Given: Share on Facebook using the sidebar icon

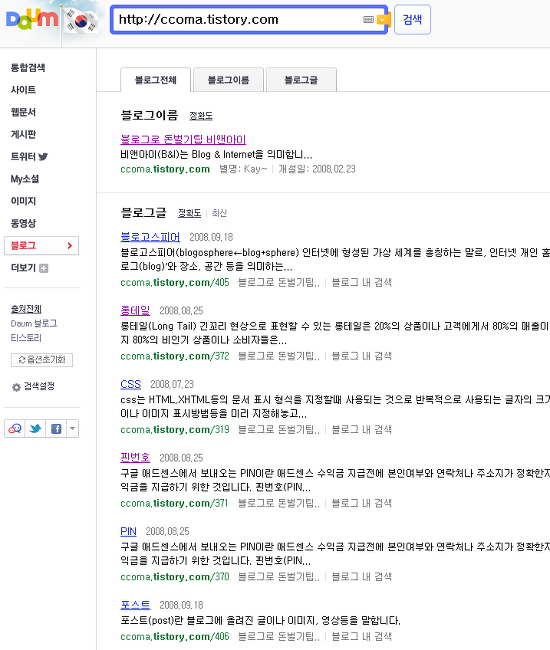Looking at the screenshot, I should 56,429.
